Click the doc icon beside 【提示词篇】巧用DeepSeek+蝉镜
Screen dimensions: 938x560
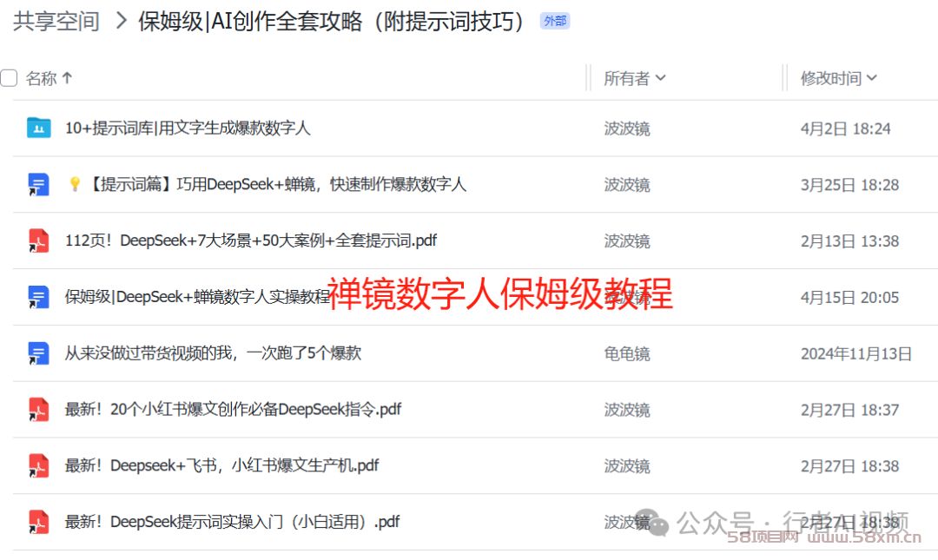[x=38, y=184]
